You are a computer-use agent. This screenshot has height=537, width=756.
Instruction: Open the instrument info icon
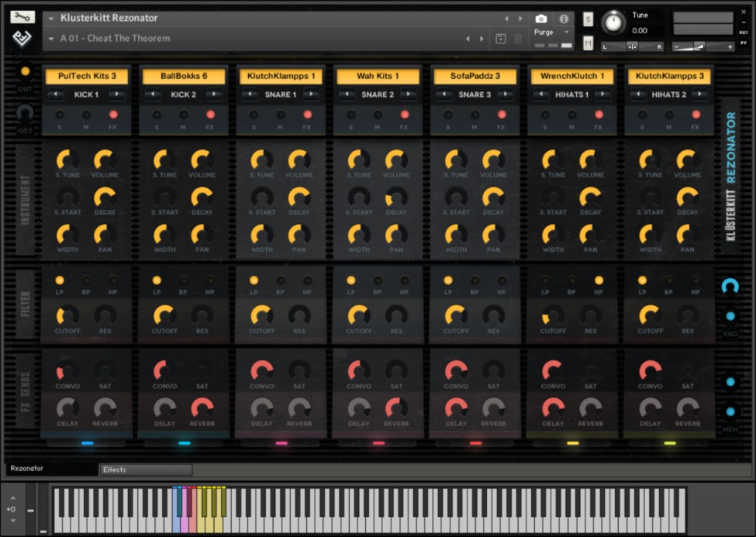point(564,19)
